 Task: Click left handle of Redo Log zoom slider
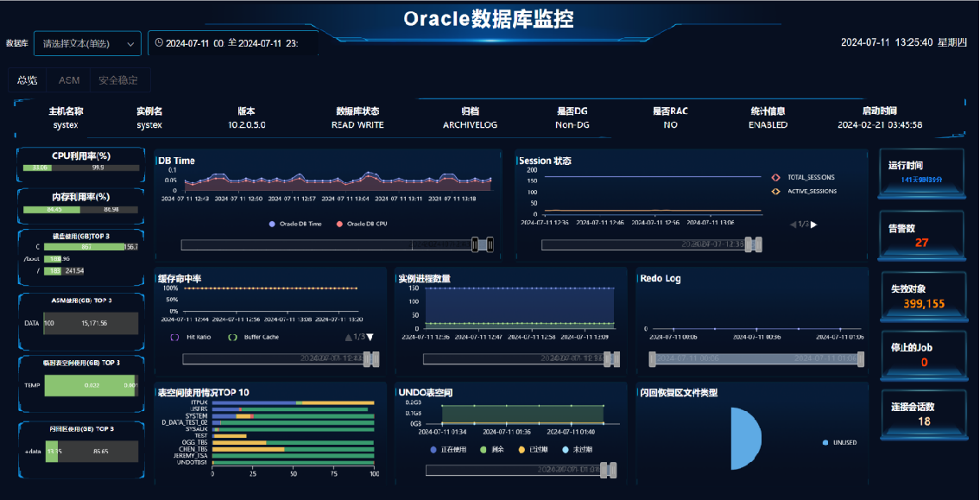(652, 358)
